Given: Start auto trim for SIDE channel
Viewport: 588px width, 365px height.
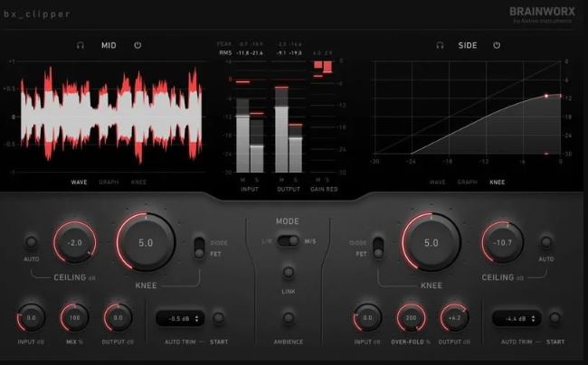Looking at the screenshot, I should 555,318.
